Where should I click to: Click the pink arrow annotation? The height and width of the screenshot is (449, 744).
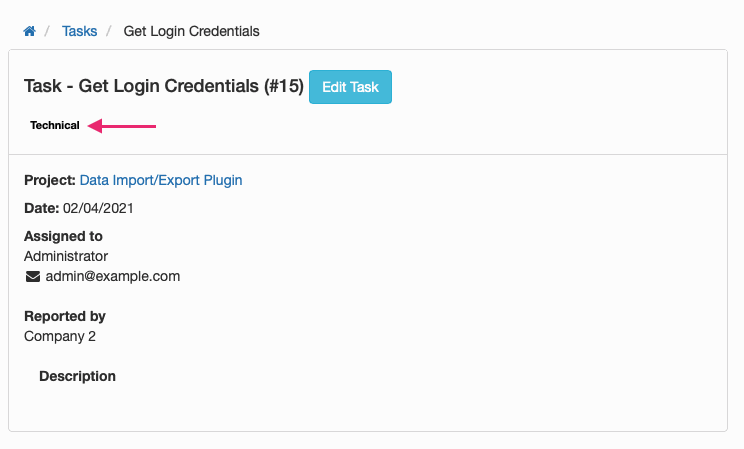(122, 126)
